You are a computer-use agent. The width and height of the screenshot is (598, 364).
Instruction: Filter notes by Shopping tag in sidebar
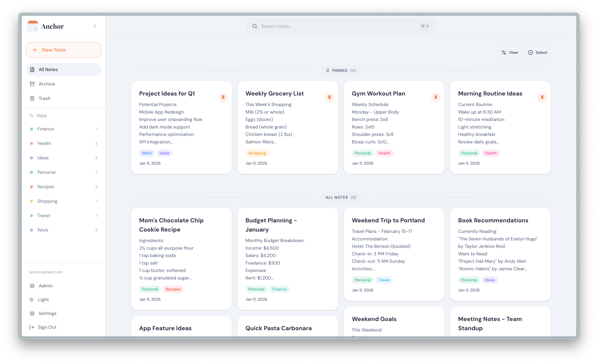pos(63,201)
